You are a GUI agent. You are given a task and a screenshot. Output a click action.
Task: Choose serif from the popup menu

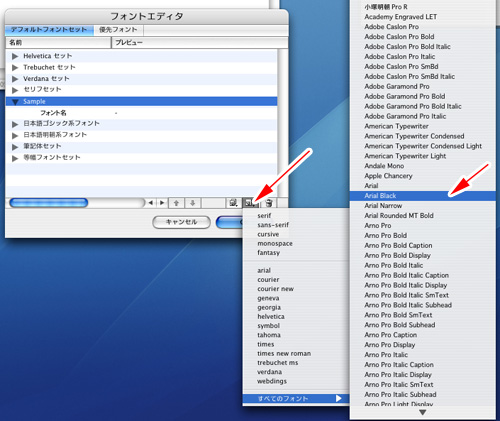click(x=296, y=216)
